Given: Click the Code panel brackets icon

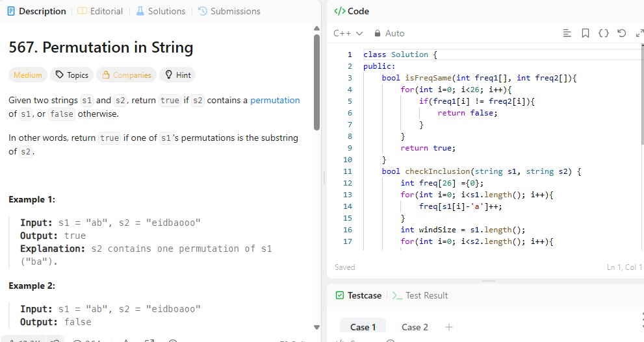Looking at the screenshot, I should [340, 11].
